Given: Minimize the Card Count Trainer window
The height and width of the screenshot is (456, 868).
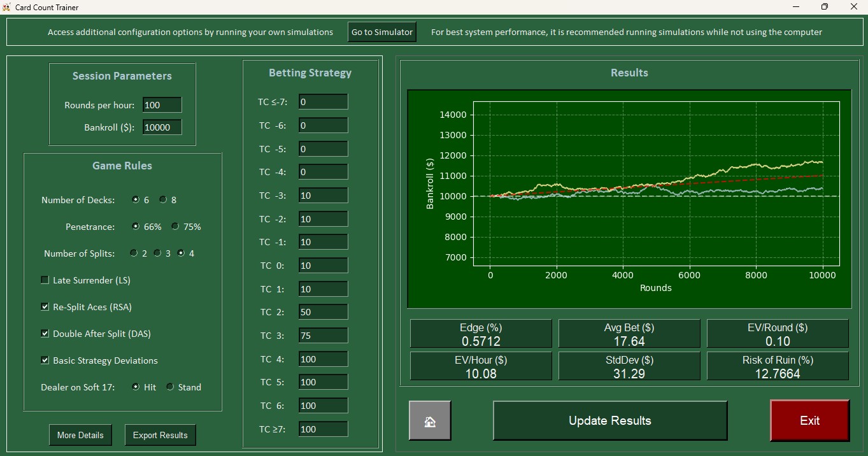Looking at the screenshot, I should (796, 7).
